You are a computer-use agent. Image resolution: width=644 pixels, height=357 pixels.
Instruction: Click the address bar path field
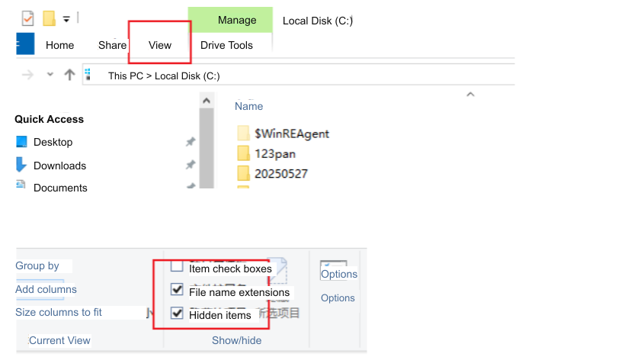click(x=299, y=75)
